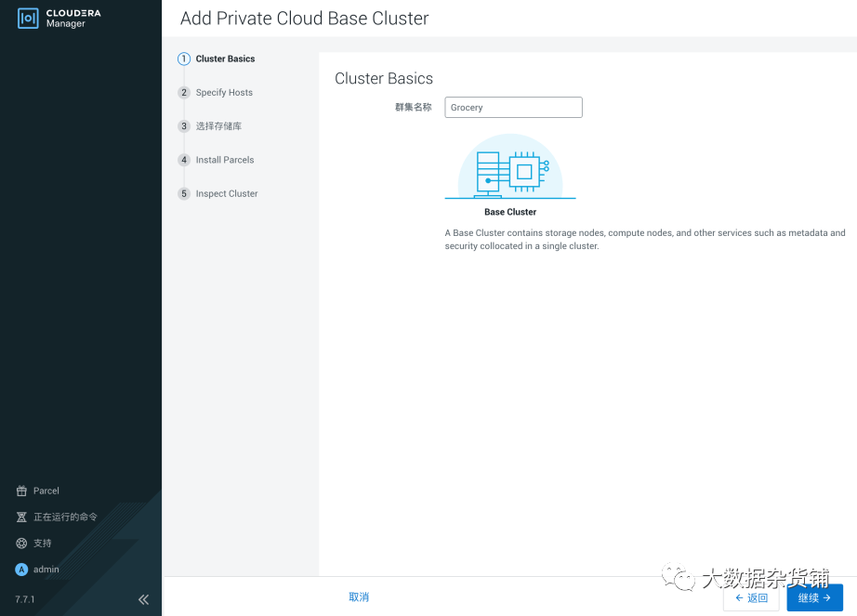This screenshot has height=616, width=857.
Task: Click the support lifebuoy icon
Action: click(21, 543)
